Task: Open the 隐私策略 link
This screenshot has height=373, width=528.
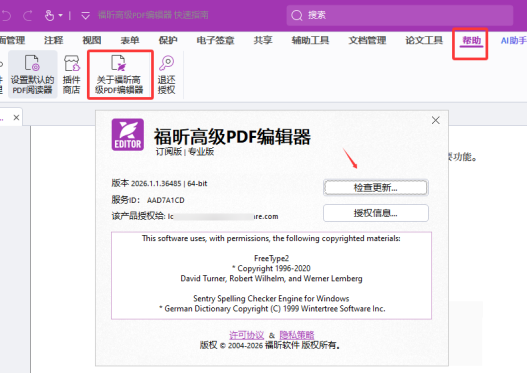Action: [297, 335]
